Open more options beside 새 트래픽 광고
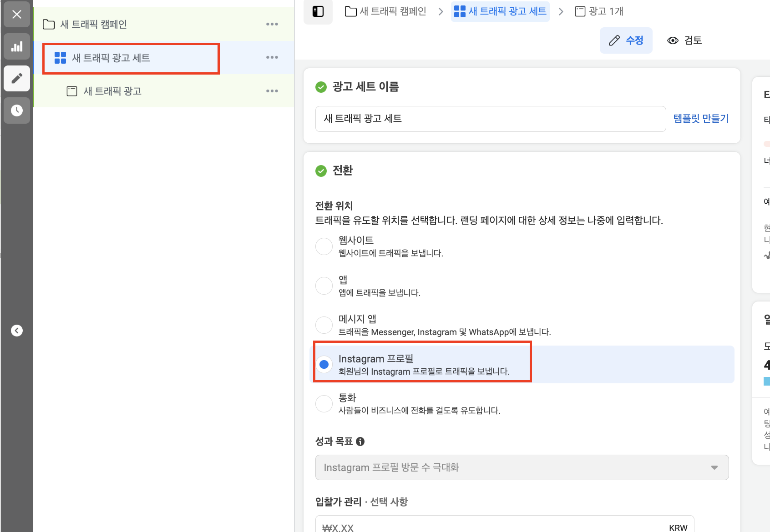This screenshot has height=532, width=770. coord(272,90)
